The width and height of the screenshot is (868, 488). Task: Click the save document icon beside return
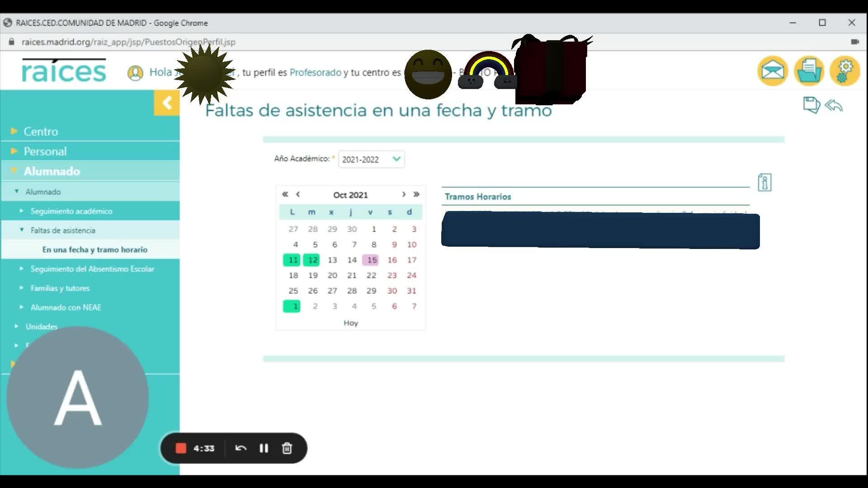coord(811,105)
